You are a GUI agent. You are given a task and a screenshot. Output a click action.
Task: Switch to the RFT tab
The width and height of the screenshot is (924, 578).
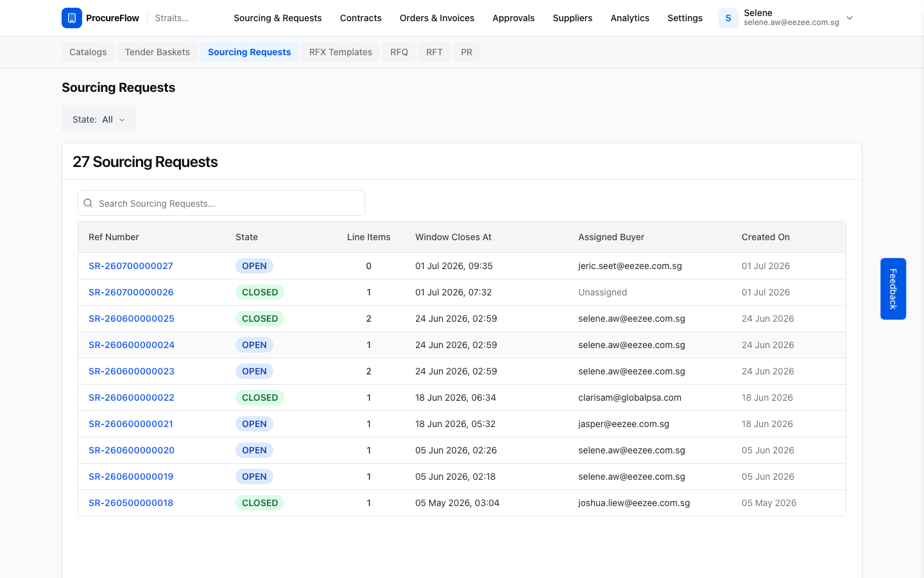pos(434,52)
